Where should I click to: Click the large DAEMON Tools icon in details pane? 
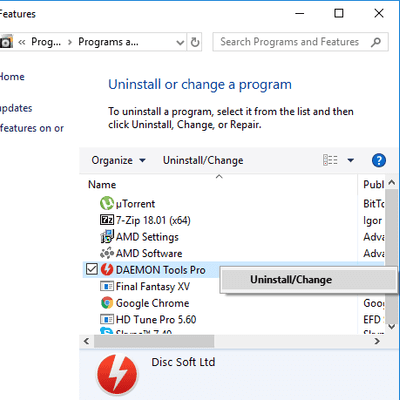pyautogui.click(x=117, y=374)
